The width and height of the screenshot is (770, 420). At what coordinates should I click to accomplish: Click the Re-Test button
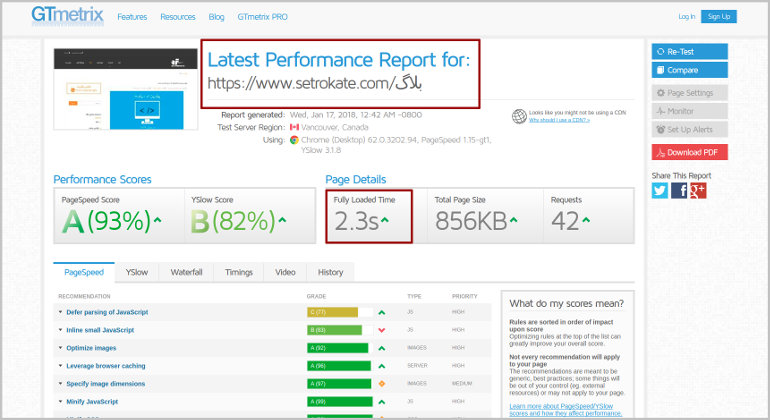[689, 52]
